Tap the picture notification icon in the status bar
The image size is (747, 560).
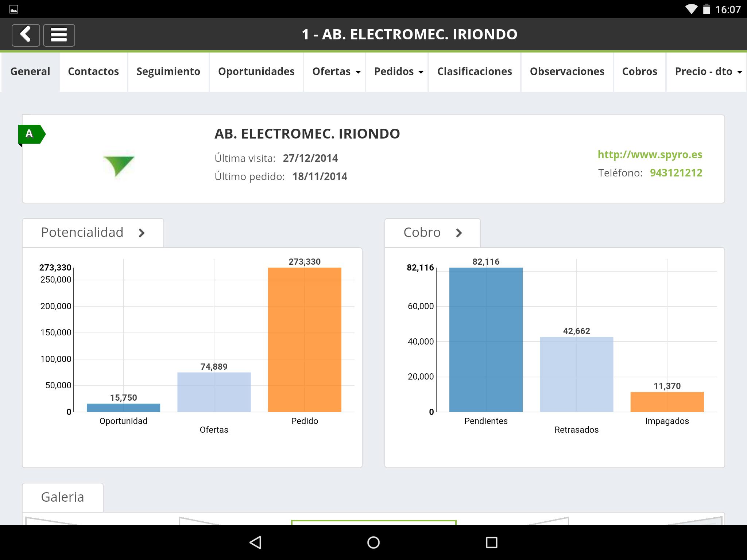coord(14,9)
